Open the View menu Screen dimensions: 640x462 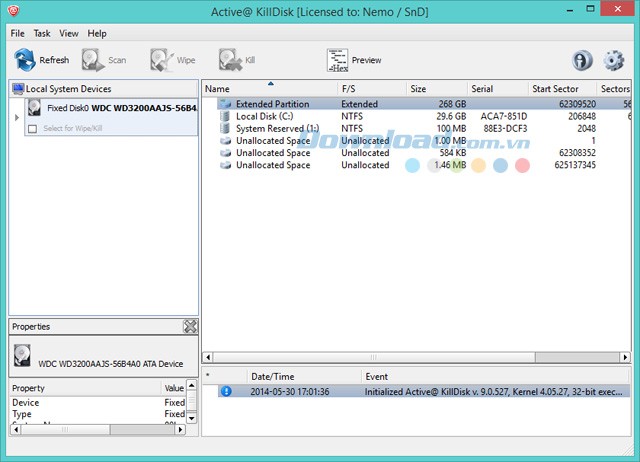69,33
